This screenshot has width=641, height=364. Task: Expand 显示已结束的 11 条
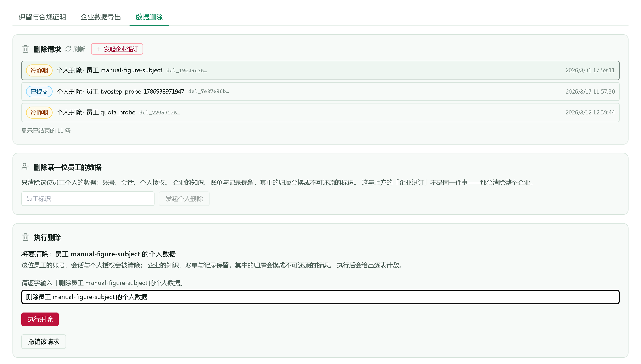[46, 131]
